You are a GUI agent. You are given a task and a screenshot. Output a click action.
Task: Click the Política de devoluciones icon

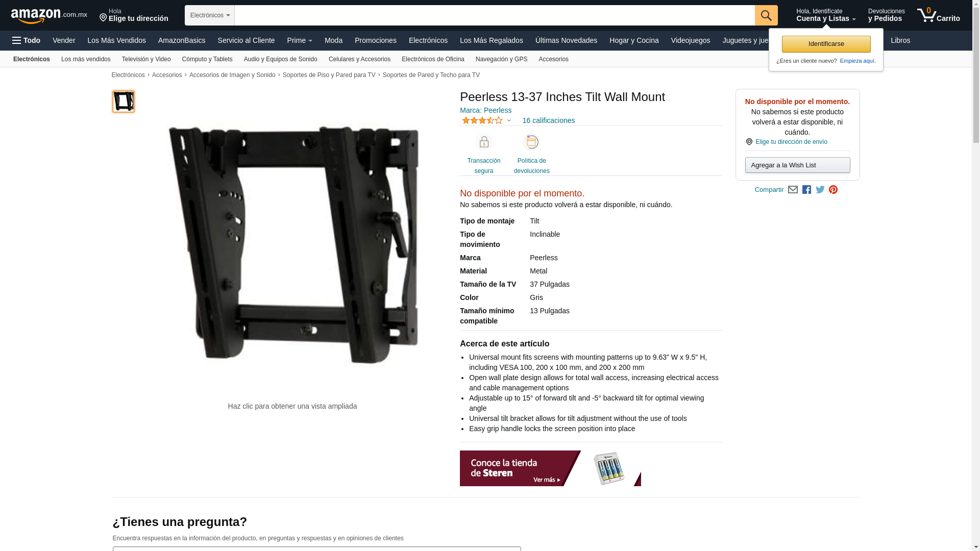point(532,142)
